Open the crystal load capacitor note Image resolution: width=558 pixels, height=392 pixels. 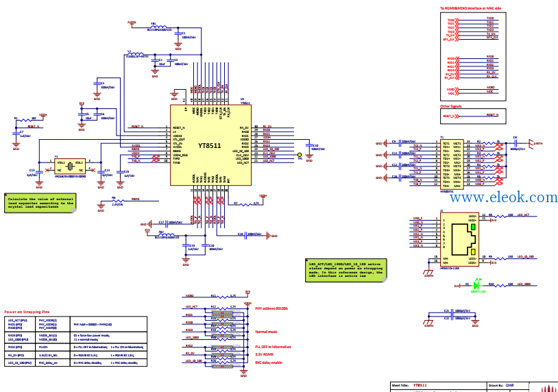[40, 203]
